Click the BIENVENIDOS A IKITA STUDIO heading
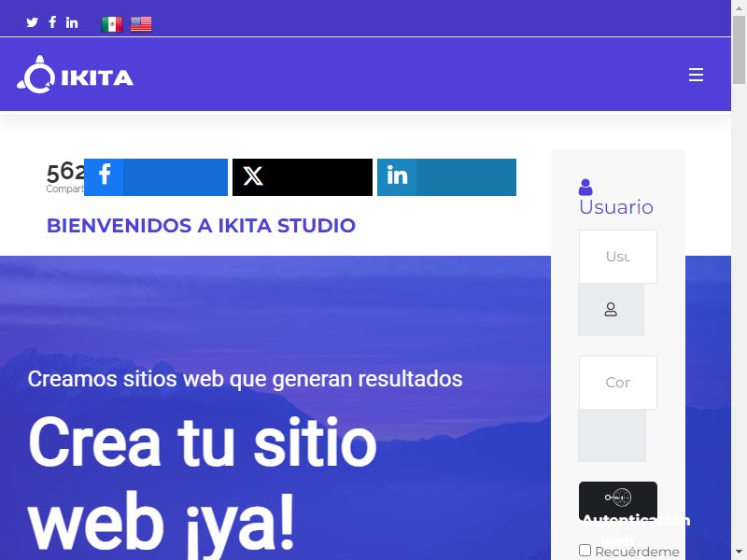 [x=201, y=226]
